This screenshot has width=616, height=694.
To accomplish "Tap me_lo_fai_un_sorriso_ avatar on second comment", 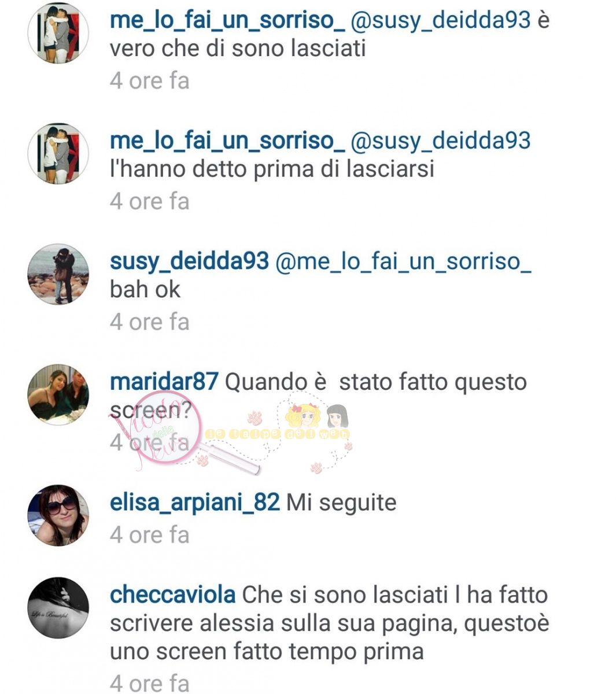I will click(x=58, y=154).
